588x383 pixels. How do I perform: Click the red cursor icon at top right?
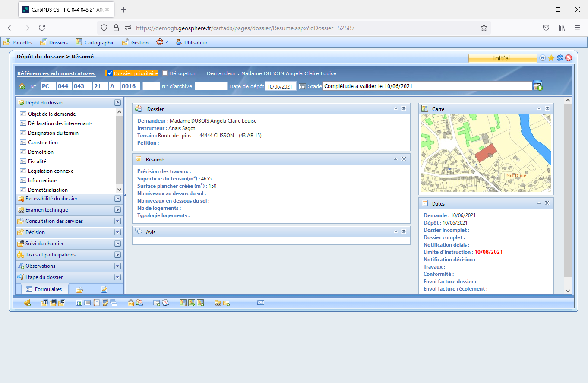point(568,58)
